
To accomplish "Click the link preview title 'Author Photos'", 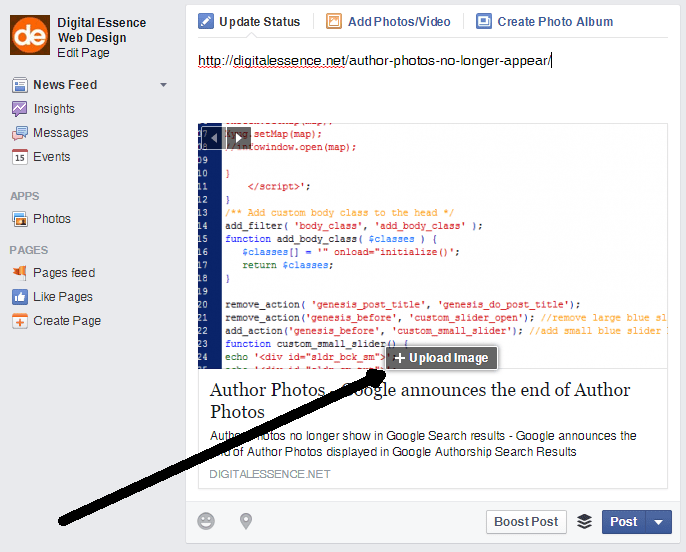I will tap(420, 401).
